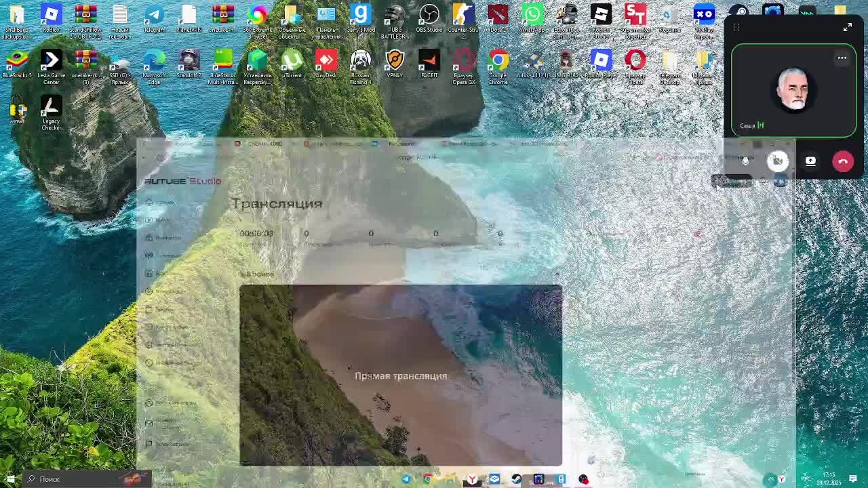The image size is (868, 488).
Task: Open Steam from the taskbar
Action: pos(516,479)
